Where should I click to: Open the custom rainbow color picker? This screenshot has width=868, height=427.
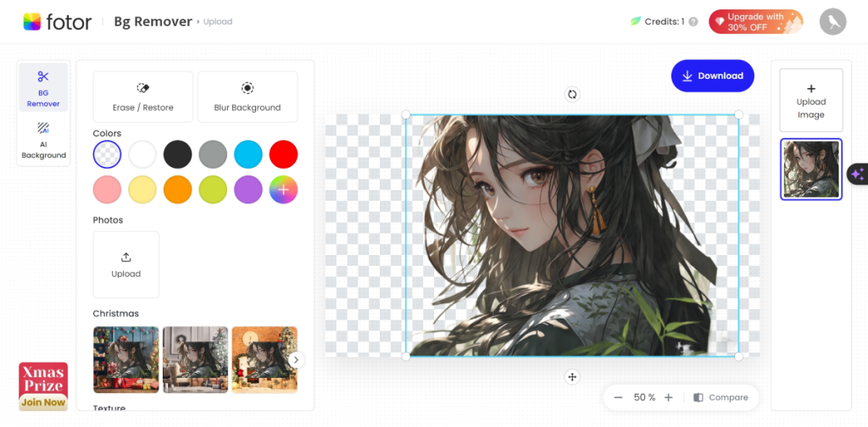[x=283, y=190]
